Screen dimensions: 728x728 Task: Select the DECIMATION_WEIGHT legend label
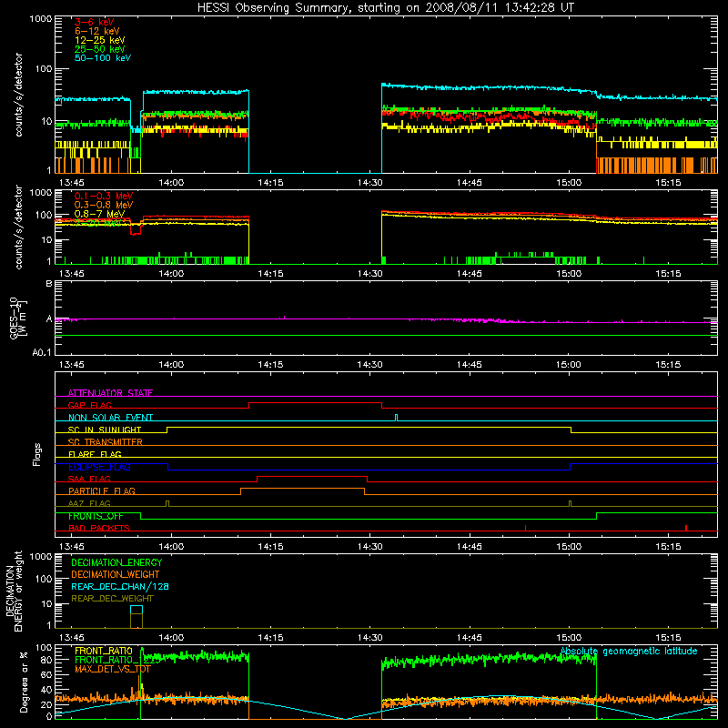click(x=116, y=574)
